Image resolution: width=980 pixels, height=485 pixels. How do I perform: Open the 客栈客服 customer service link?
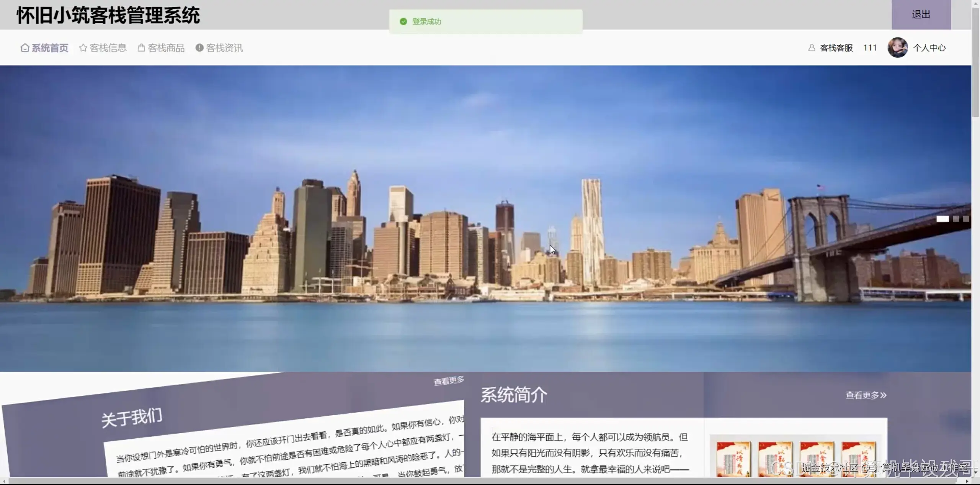coord(836,48)
